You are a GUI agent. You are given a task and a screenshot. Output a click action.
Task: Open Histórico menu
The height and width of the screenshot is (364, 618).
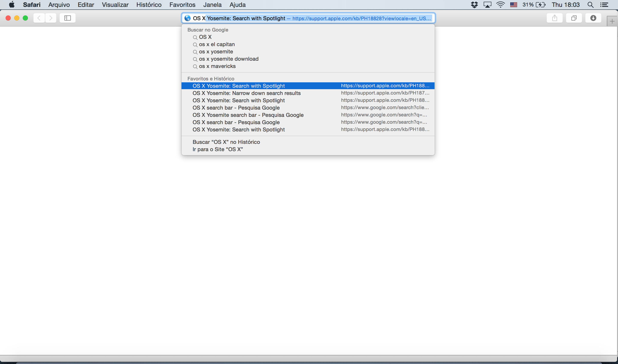149,5
